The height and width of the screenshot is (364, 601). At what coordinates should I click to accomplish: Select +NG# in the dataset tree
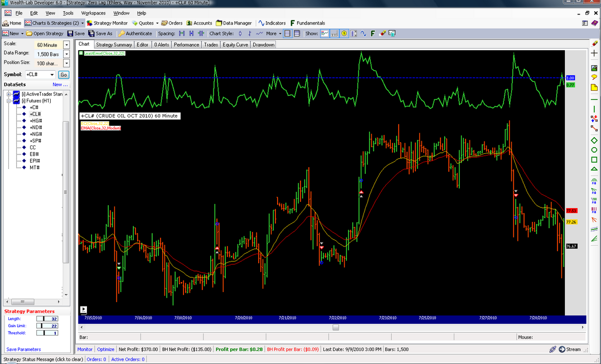35,134
